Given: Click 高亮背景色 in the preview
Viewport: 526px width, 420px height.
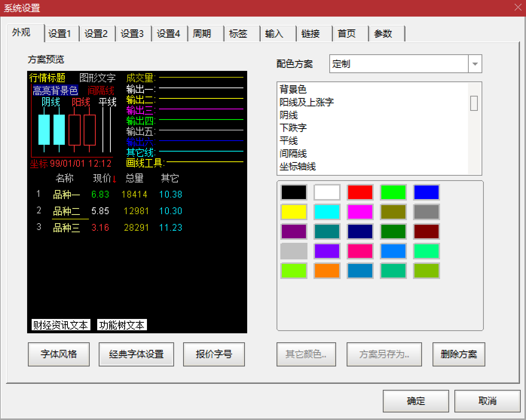Looking at the screenshot, I should pos(55,90).
